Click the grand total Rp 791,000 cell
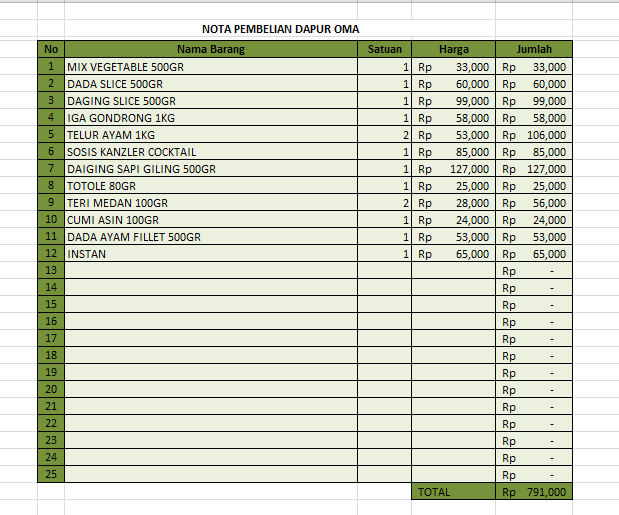The image size is (619, 515). [x=534, y=492]
